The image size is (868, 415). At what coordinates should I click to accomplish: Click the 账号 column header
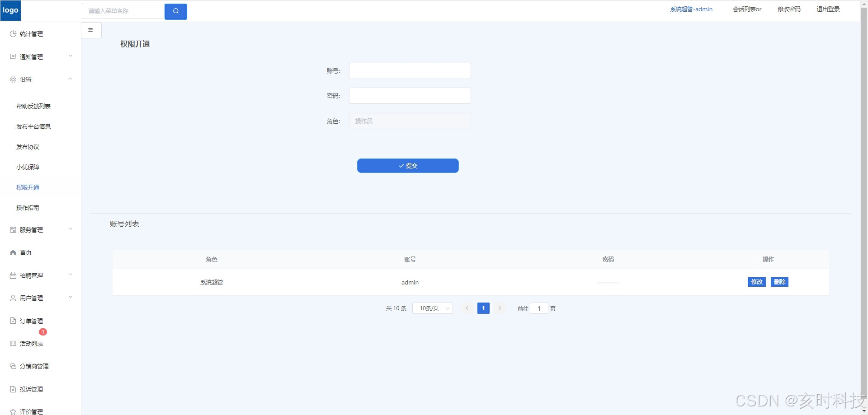tap(410, 259)
